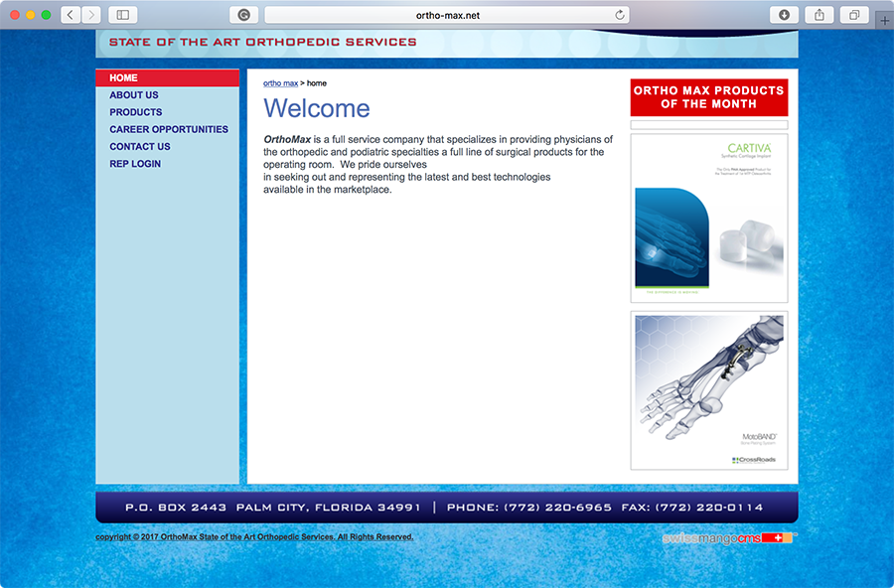Click the swissmangocms footer logo
This screenshot has width=894, height=588.
(x=727, y=537)
